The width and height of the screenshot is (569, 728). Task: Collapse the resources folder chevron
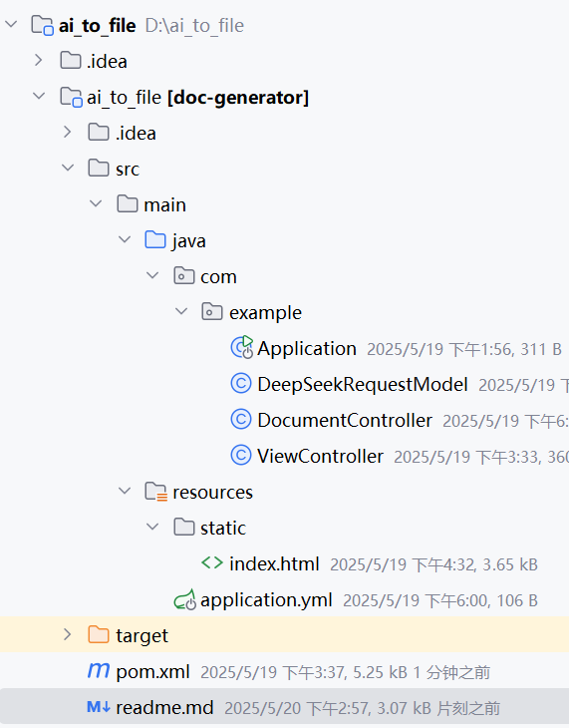tap(125, 492)
